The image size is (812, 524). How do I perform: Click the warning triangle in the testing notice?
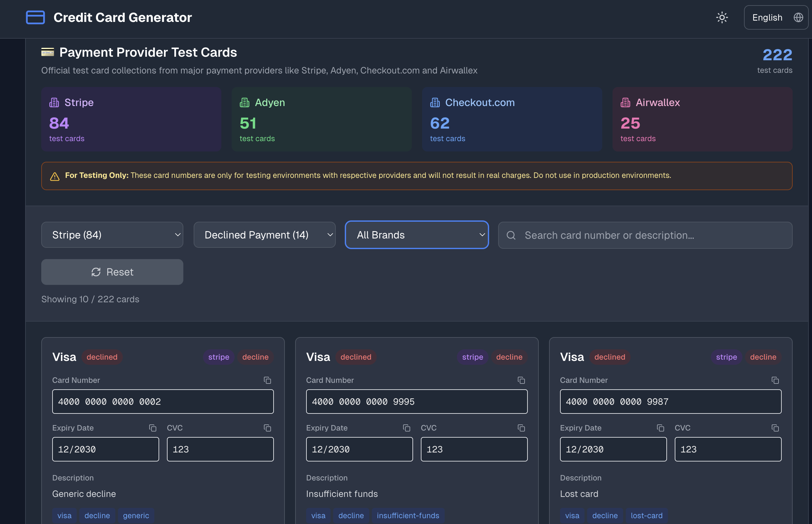pos(55,176)
